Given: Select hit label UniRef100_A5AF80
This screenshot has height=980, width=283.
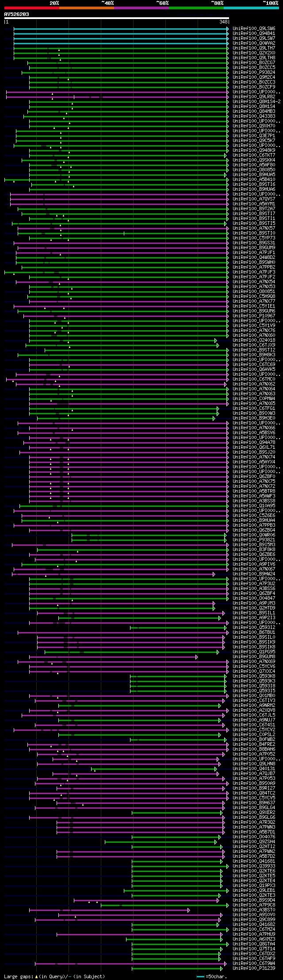Looking at the screenshot, I should pyautogui.click(x=254, y=165).
